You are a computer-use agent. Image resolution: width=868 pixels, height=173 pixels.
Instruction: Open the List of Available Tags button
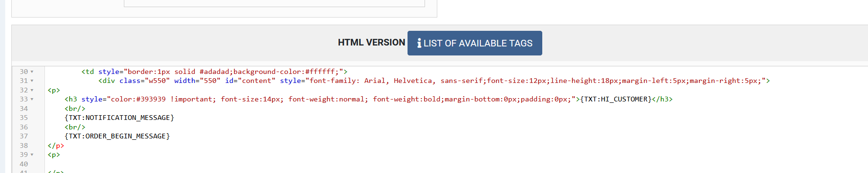(475, 43)
